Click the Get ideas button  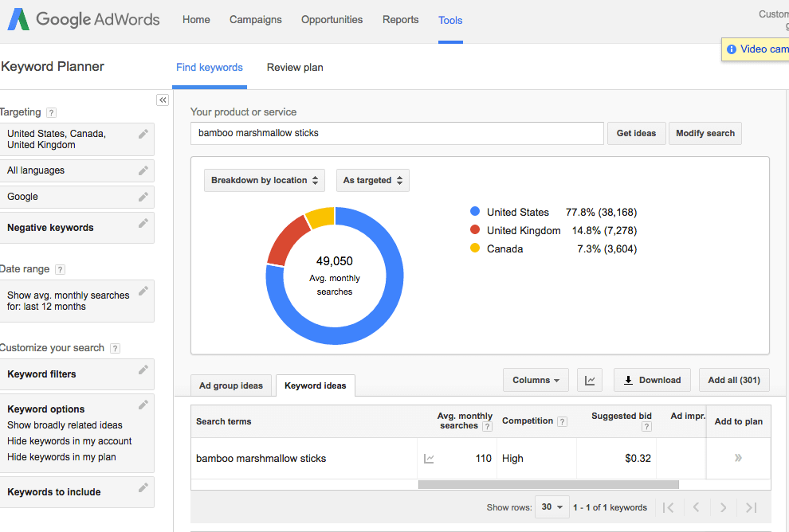[x=637, y=133]
